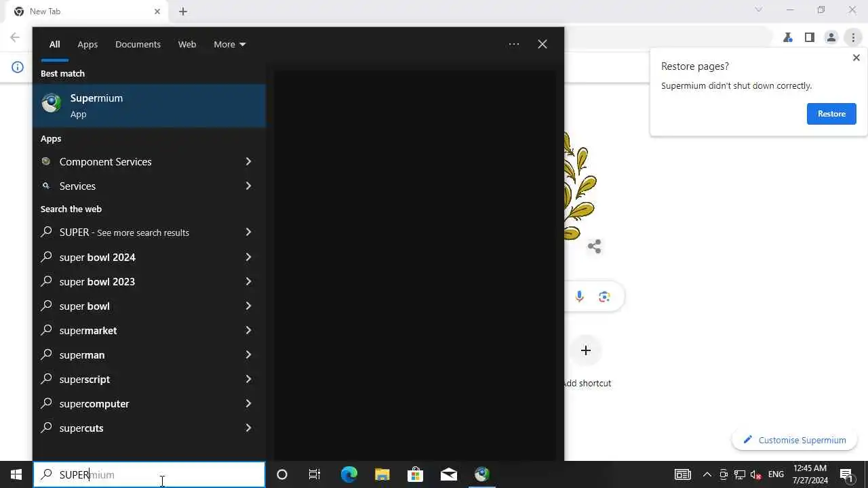
Task: Expand Component Services result arrow
Action: (x=248, y=161)
